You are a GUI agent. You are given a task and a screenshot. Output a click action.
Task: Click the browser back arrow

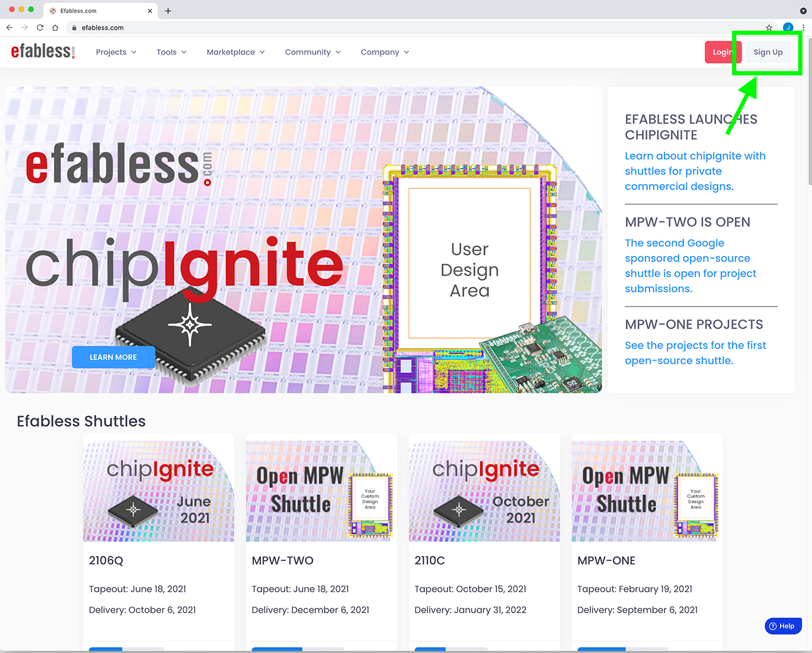(x=10, y=27)
